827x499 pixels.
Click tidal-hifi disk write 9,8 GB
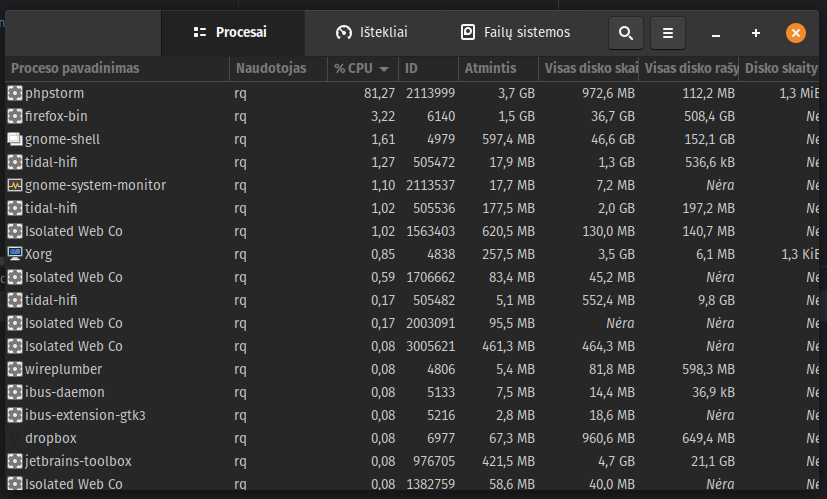716,301
